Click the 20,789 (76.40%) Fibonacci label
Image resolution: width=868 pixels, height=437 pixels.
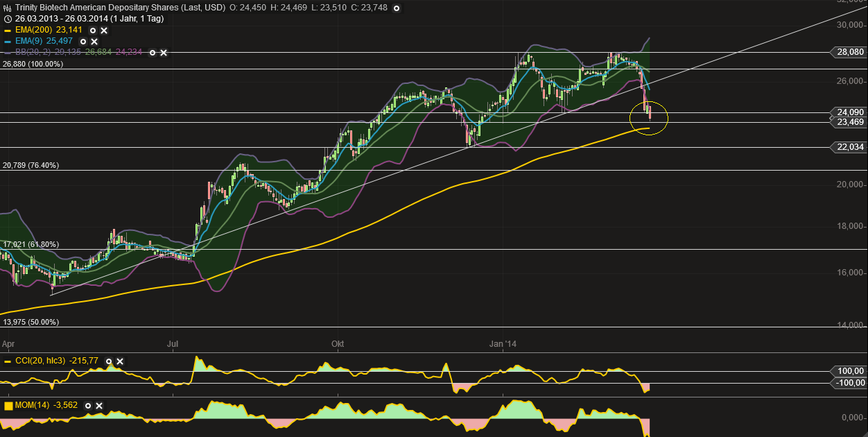point(31,166)
